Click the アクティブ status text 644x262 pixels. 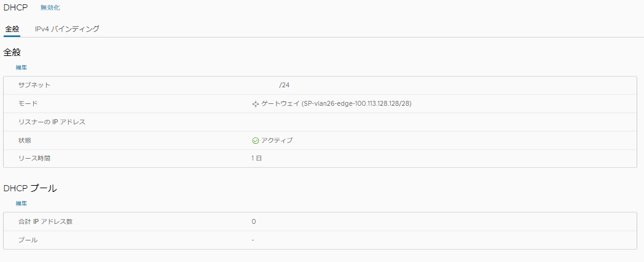pyautogui.click(x=277, y=140)
